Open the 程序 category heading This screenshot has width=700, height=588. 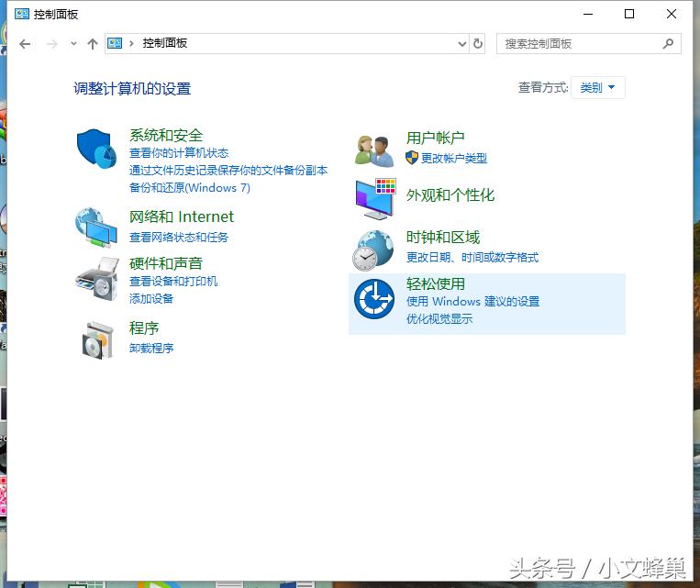tap(144, 328)
